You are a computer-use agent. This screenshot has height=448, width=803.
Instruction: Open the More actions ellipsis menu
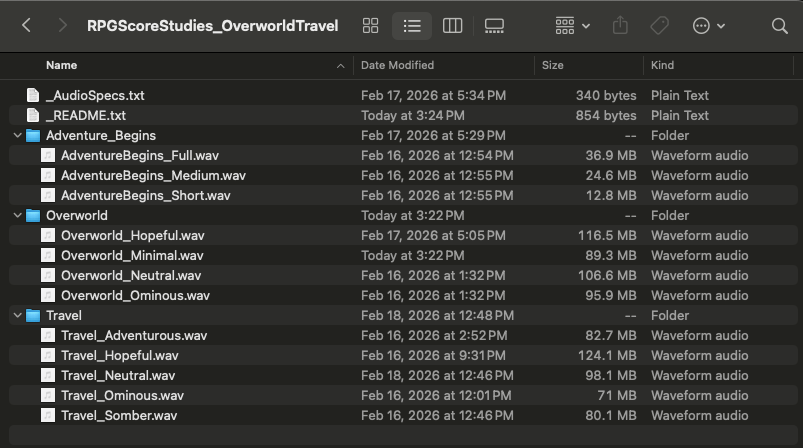pyautogui.click(x=708, y=26)
